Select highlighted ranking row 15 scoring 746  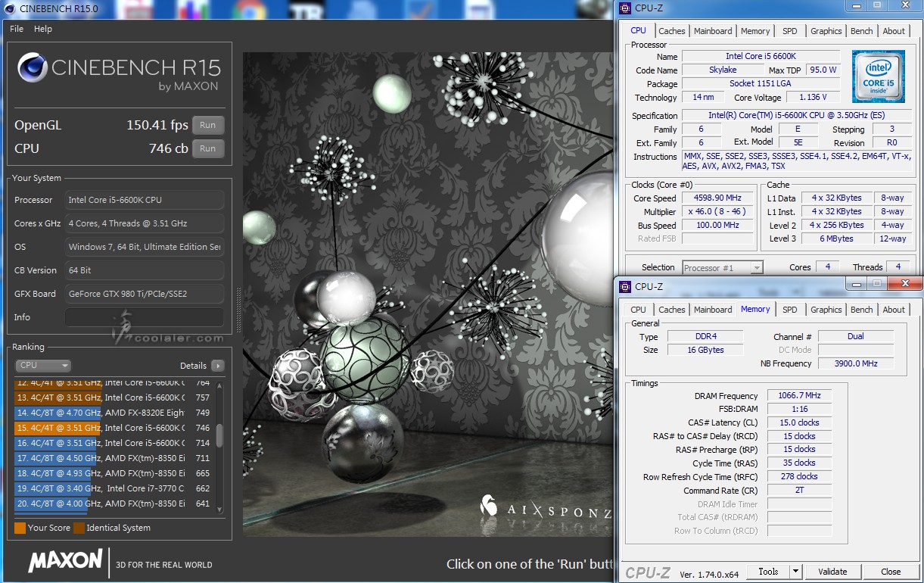(114, 428)
